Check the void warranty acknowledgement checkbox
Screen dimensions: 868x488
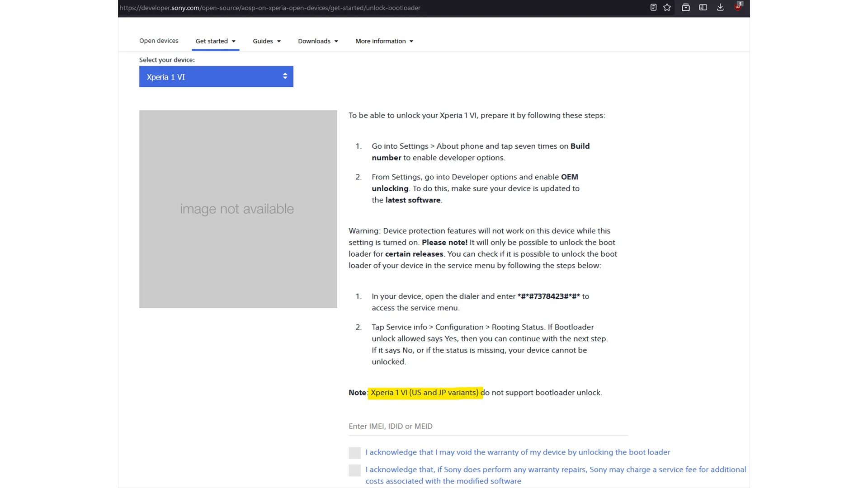point(354,453)
